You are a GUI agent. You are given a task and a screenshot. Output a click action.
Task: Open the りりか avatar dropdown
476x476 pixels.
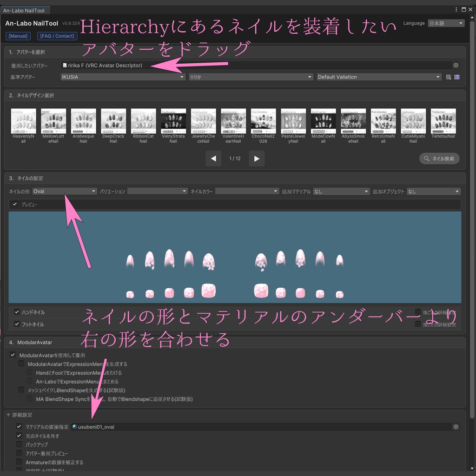click(251, 77)
